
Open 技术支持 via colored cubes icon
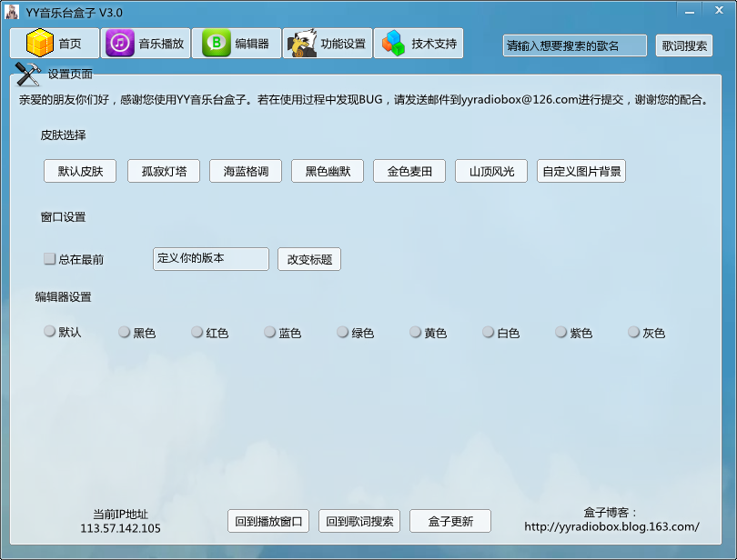coord(393,43)
